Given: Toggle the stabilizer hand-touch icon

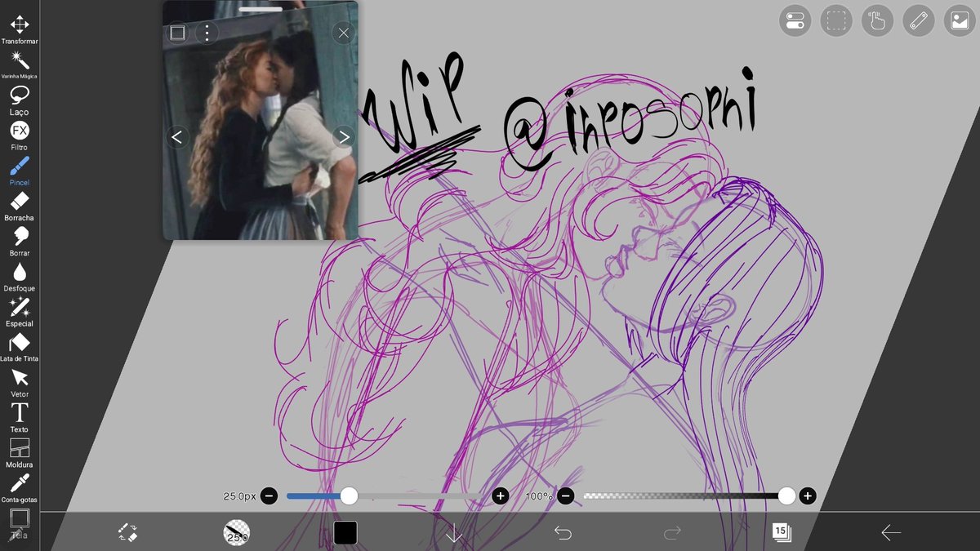Looking at the screenshot, I should 877,21.
